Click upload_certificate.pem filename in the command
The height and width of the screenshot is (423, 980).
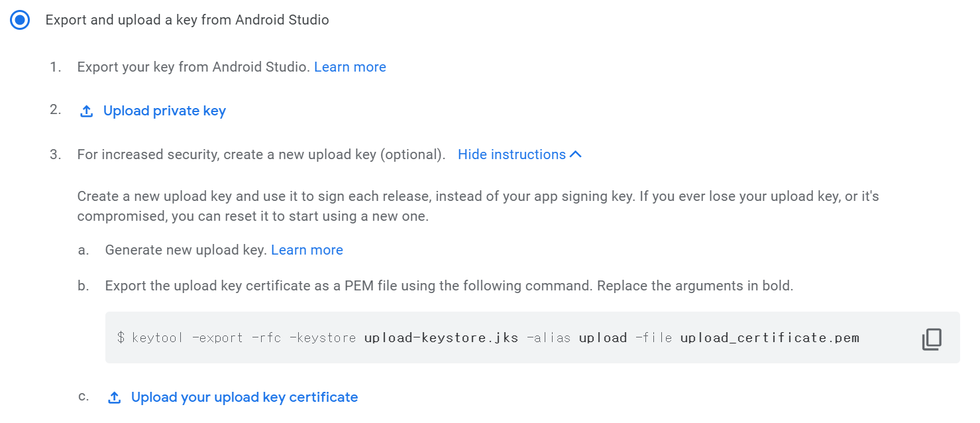coord(770,337)
